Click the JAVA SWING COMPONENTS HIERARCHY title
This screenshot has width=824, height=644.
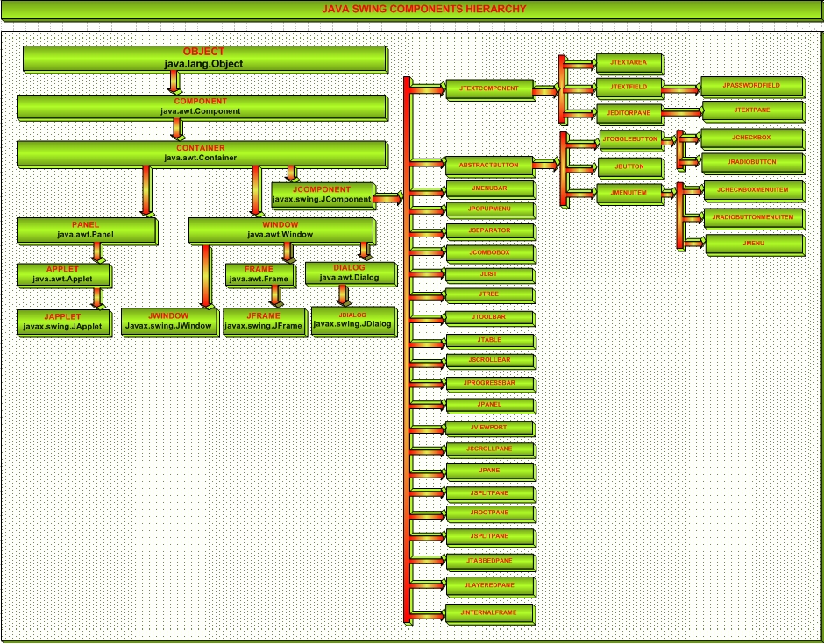click(423, 9)
